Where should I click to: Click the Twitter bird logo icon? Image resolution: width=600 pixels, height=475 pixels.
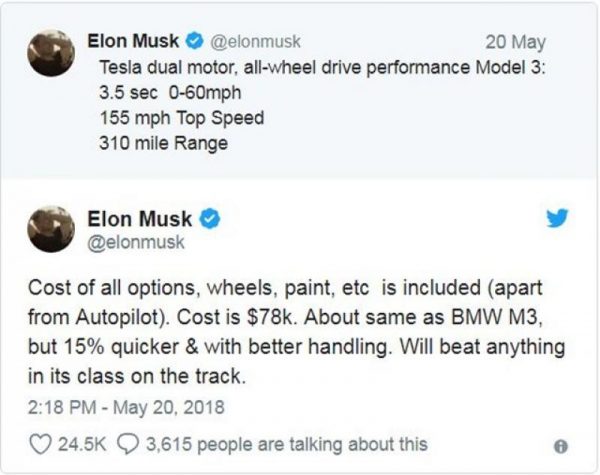(x=557, y=218)
